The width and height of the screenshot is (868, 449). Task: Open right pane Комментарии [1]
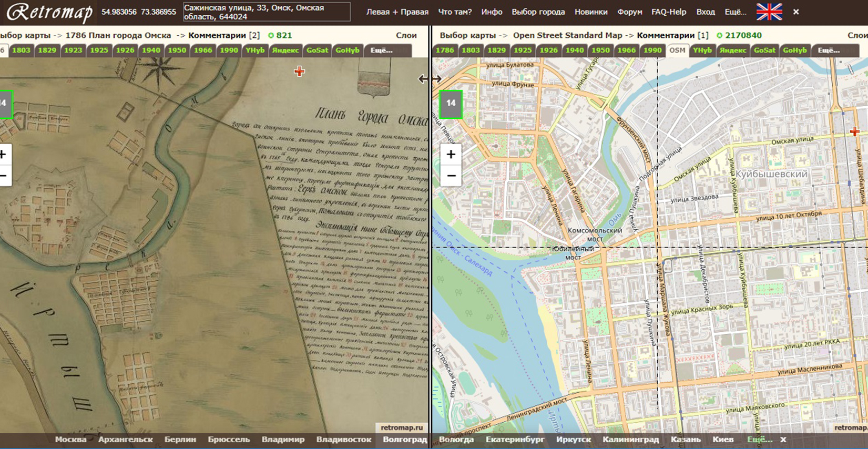tap(672, 35)
